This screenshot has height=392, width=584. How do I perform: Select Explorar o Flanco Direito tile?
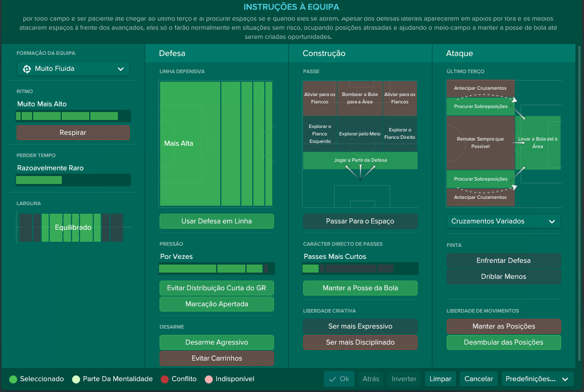click(400, 134)
